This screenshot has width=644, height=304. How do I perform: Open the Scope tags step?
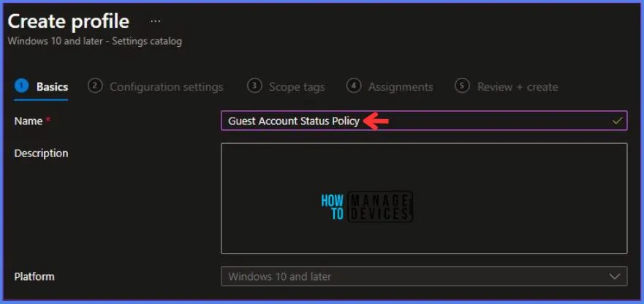[x=286, y=87]
